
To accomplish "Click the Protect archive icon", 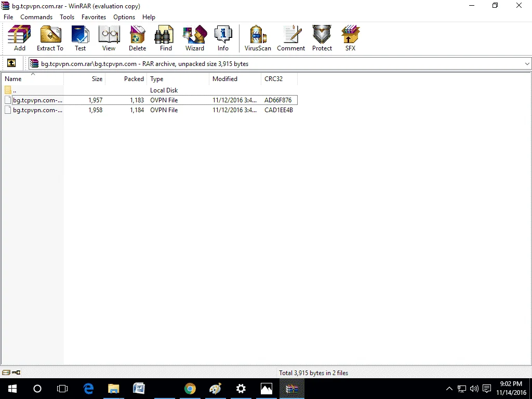I will coord(322,38).
